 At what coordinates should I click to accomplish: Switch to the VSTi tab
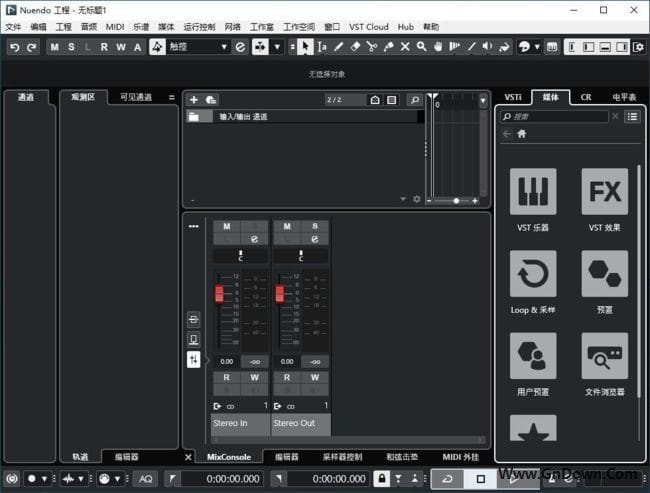(513, 97)
